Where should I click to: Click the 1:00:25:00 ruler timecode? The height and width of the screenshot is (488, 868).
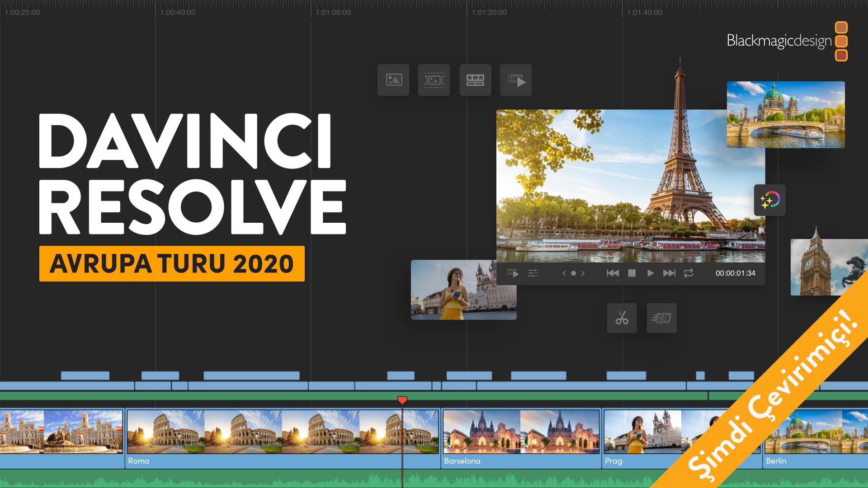coord(22,12)
